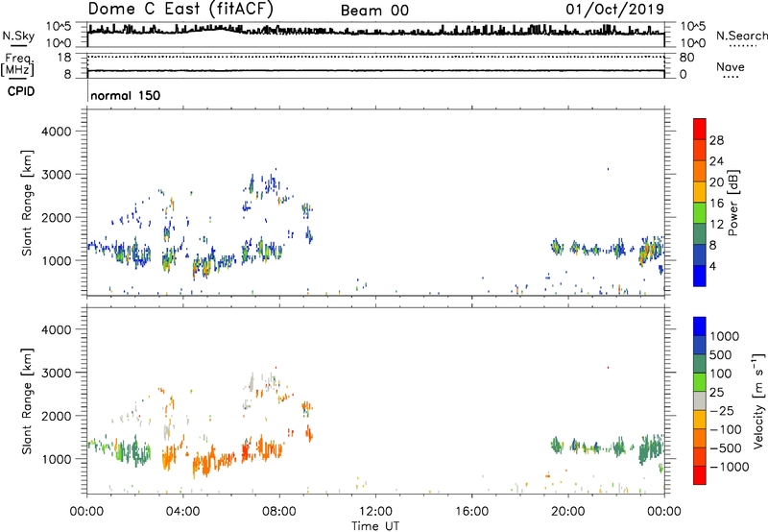Click the "12" value on Power colorbar
Viewport: 768px width, 532px height.
[x=716, y=225]
